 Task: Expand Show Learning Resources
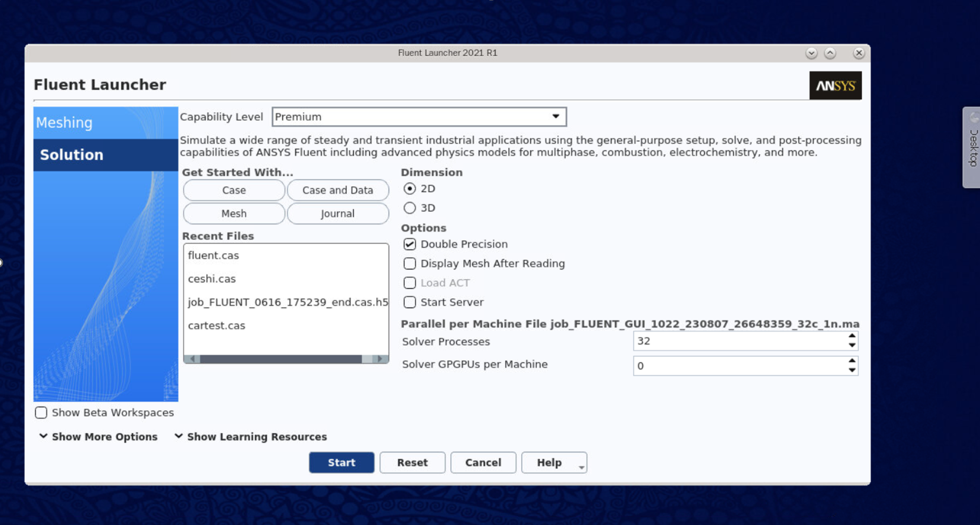[251, 437]
